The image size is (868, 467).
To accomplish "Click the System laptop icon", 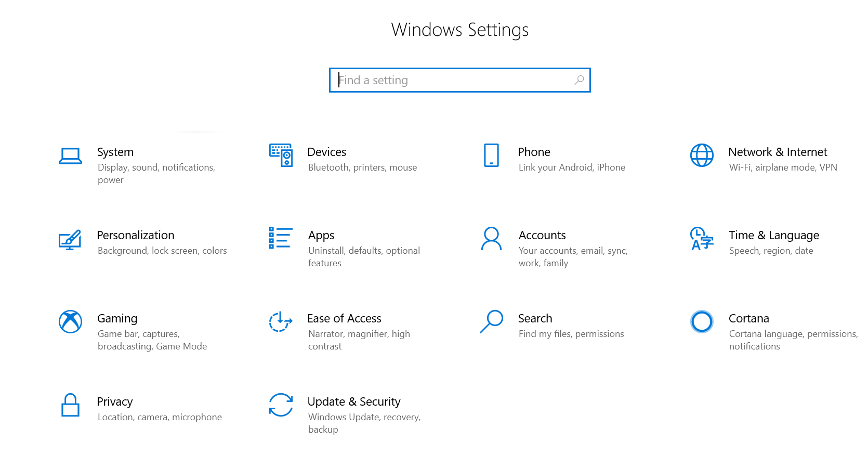I will click(70, 156).
